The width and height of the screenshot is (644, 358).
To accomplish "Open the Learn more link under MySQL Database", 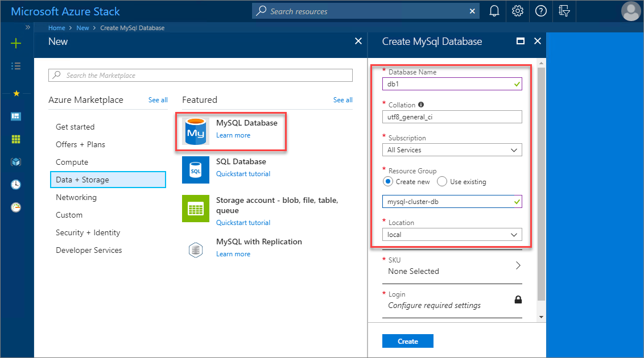I will (233, 135).
